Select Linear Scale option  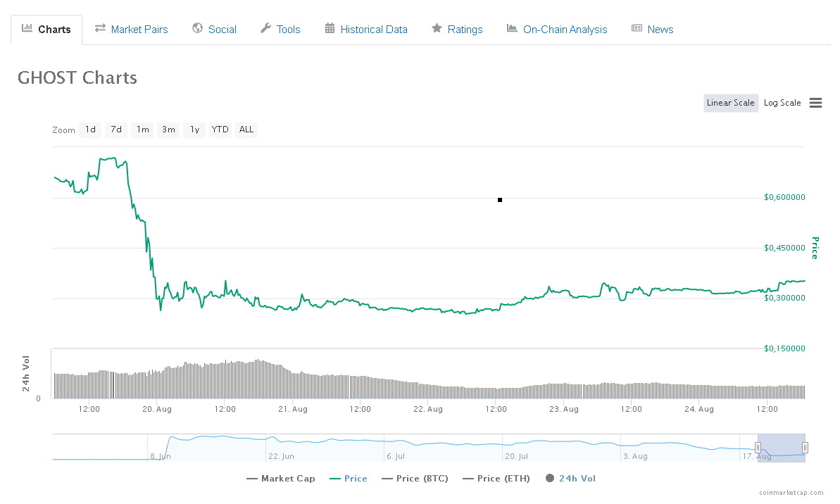[x=731, y=103]
